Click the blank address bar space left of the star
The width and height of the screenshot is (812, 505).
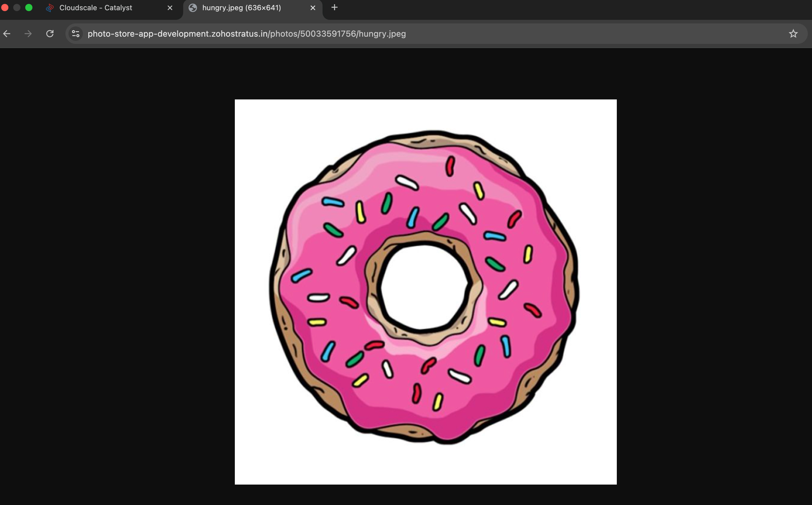tap(601, 34)
